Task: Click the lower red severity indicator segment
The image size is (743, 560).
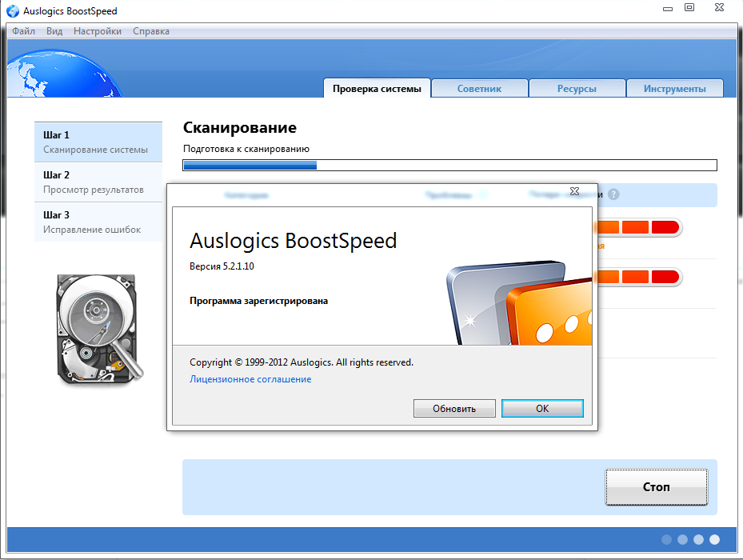Action: [665, 277]
